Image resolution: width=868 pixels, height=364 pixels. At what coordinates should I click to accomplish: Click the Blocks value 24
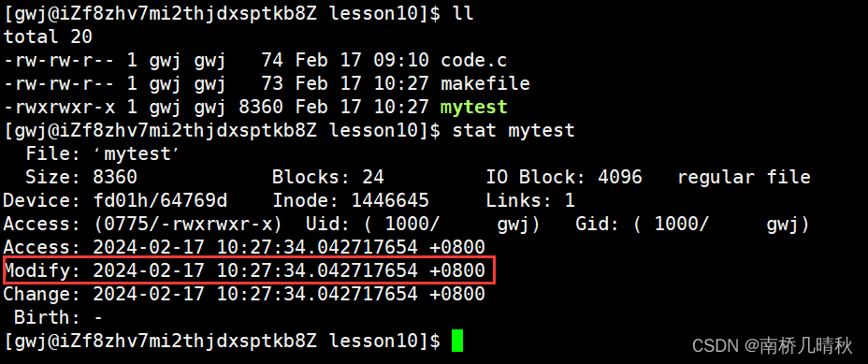(373, 177)
